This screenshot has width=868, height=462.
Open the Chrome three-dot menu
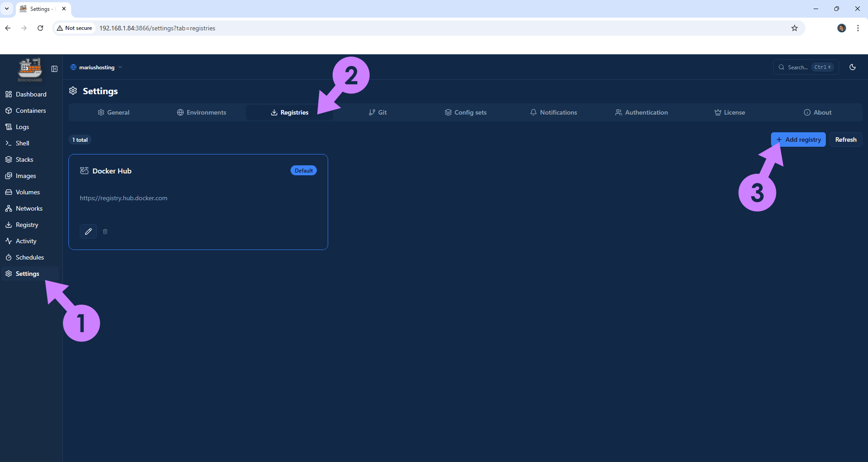858,28
